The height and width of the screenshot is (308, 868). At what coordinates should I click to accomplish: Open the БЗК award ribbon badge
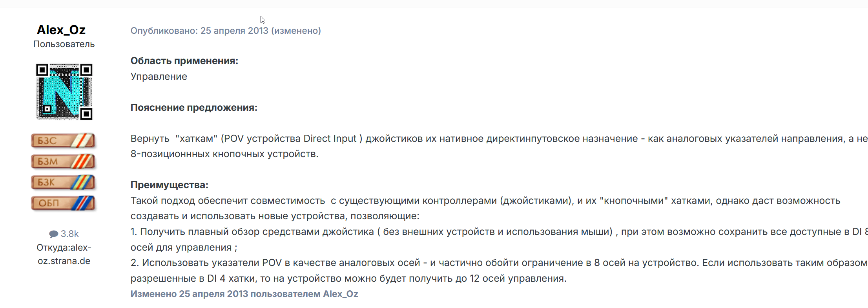point(64,182)
